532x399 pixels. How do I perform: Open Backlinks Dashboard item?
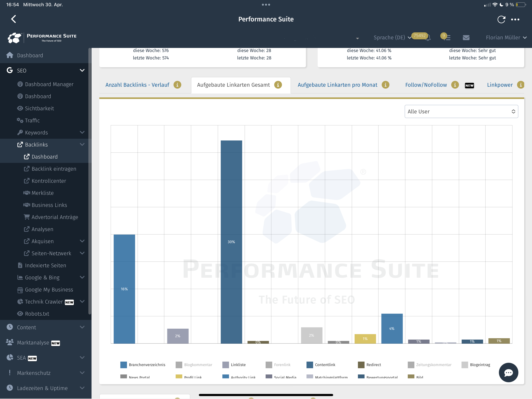[44, 157]
